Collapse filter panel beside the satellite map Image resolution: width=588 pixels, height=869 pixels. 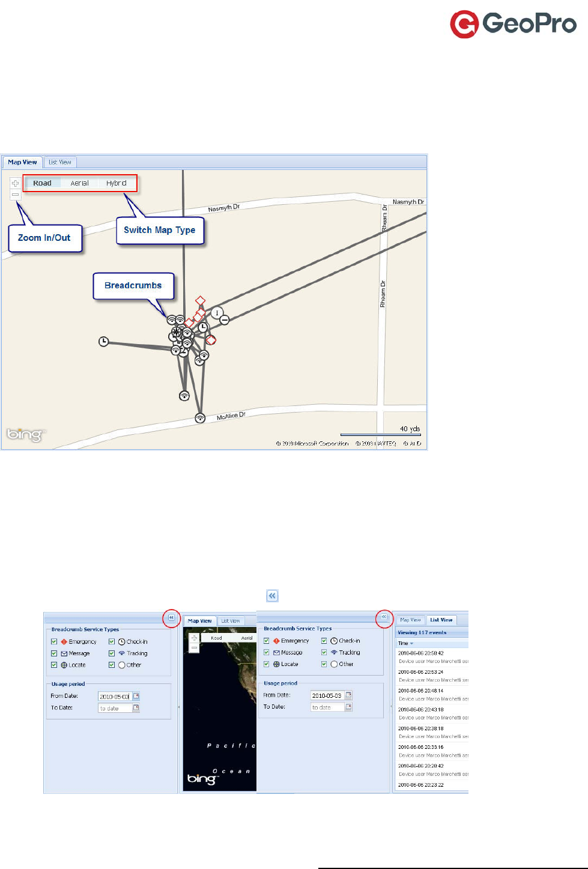pos(171,617)
